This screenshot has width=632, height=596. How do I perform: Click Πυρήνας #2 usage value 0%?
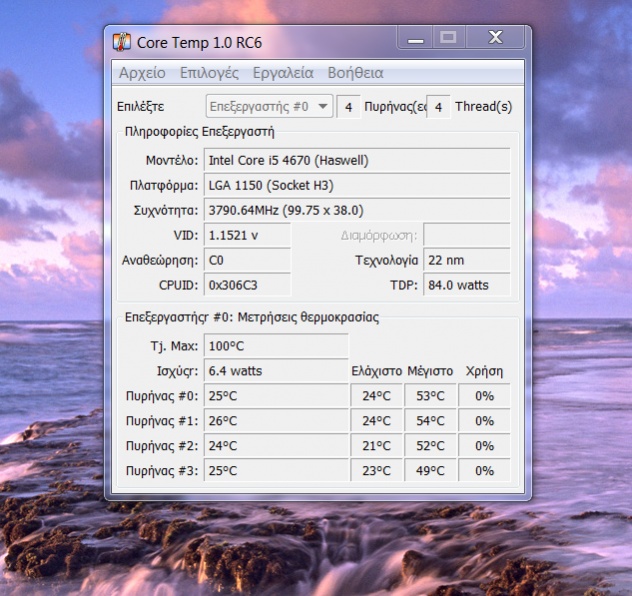(484, 446)
